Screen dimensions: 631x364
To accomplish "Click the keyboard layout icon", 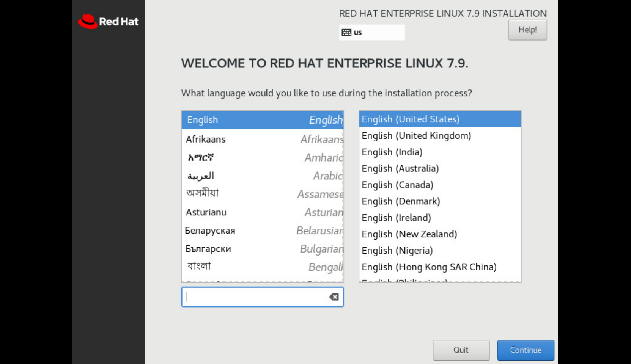I will pyautogui.click(x=346, y=32).
